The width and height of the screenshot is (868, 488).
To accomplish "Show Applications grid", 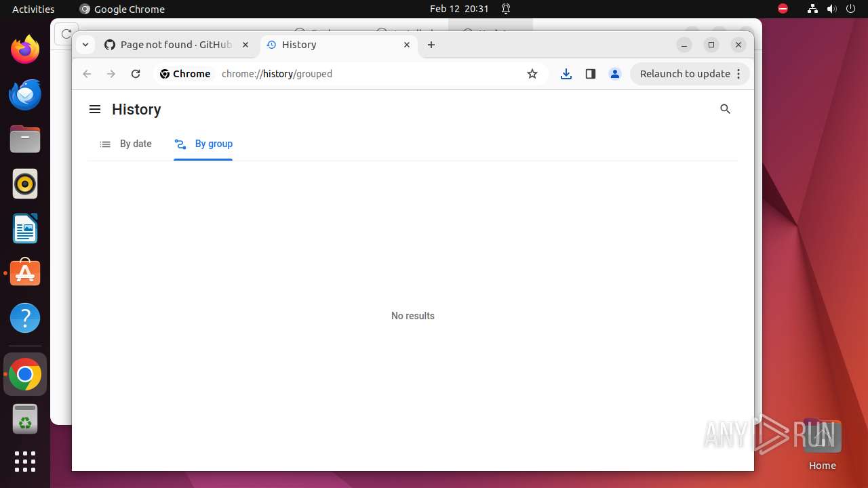I will [x=25, y=462].
